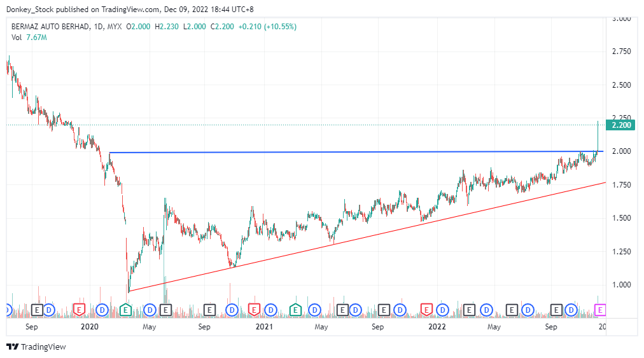Open the red earnings marker just before 2021

(x=255, y=310)
